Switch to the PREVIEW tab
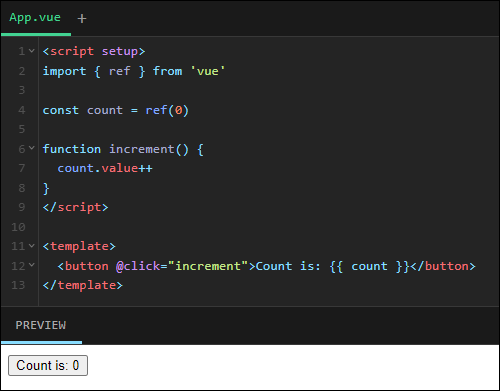500x391 pixels. click(41, 325)
